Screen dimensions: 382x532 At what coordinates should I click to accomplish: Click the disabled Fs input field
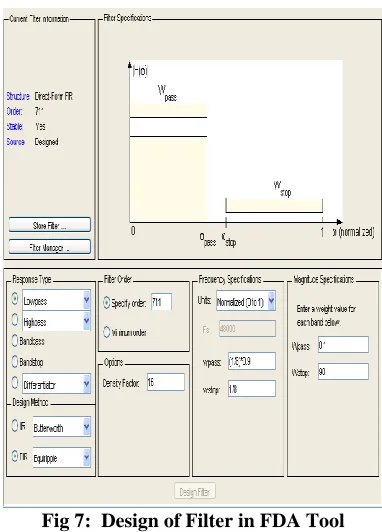(x=247, y=328)
